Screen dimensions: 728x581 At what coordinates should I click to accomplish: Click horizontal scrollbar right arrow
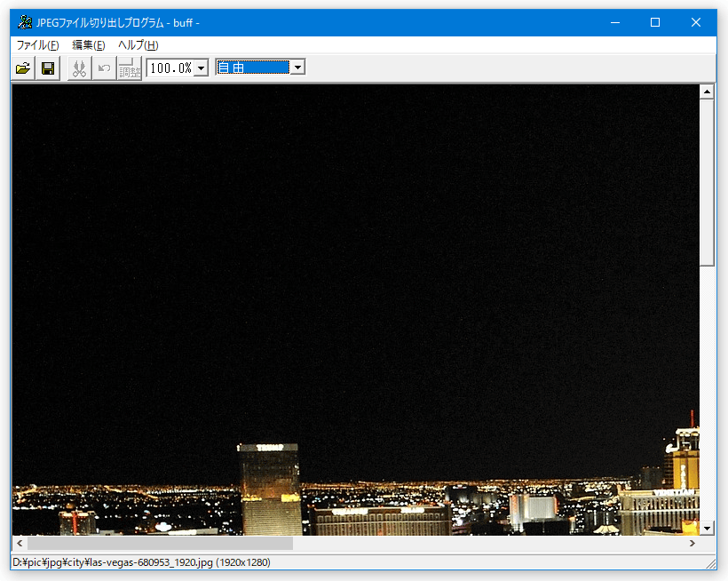coord(692,543)
